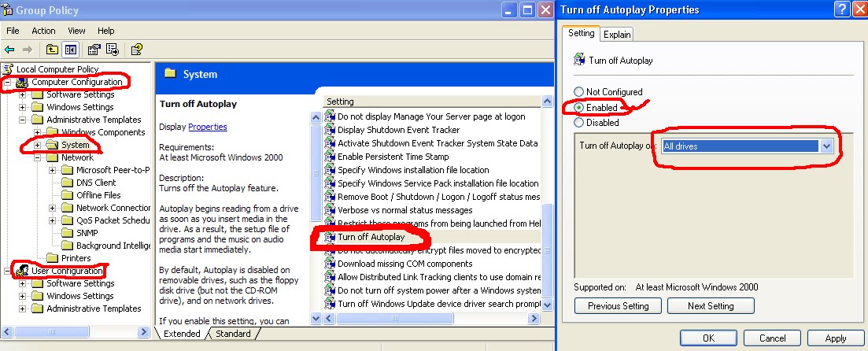Open the Help menu
This screenshot has height=351, width=868.
point(105,31)
